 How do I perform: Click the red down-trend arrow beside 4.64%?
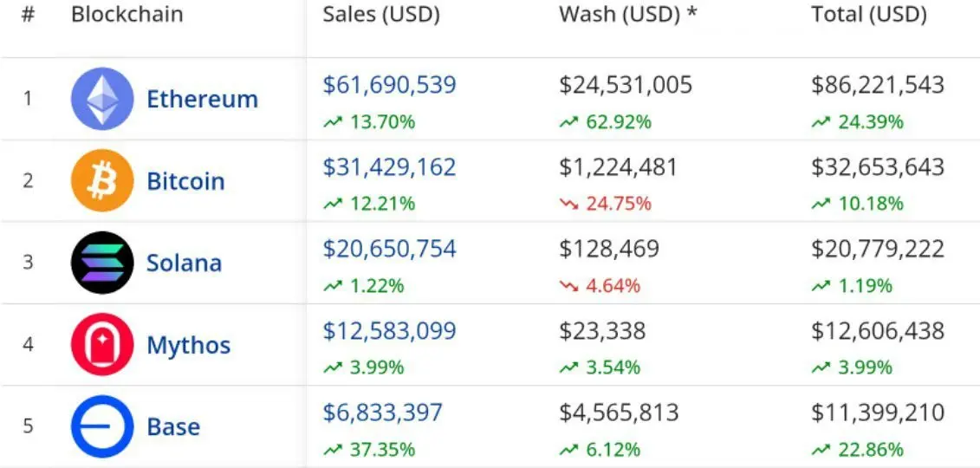coord(569,286)
